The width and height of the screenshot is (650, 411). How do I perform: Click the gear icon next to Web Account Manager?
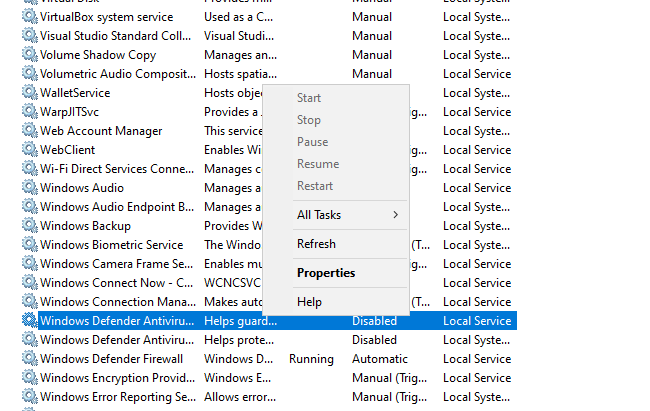click(29, 131)
